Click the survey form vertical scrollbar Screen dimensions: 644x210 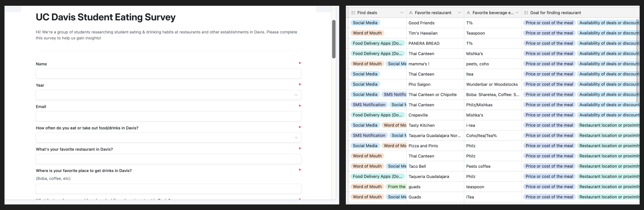pyautogui.click(x=334, y=39)
